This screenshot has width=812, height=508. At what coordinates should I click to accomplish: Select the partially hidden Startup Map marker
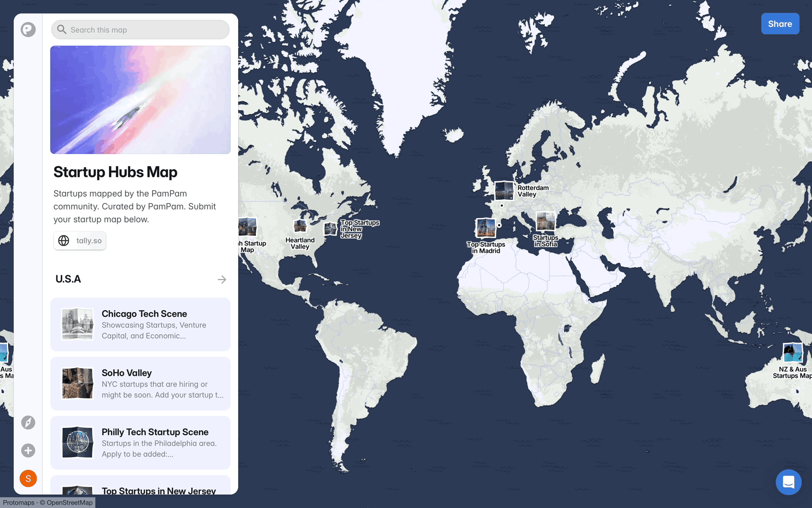coord(248,227)
